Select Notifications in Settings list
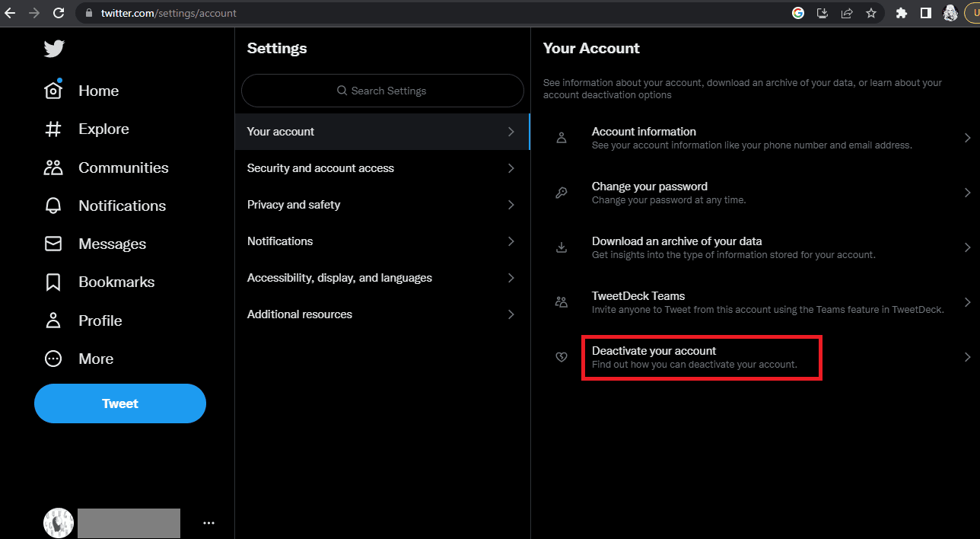980x539 pixels. [382, 241]
